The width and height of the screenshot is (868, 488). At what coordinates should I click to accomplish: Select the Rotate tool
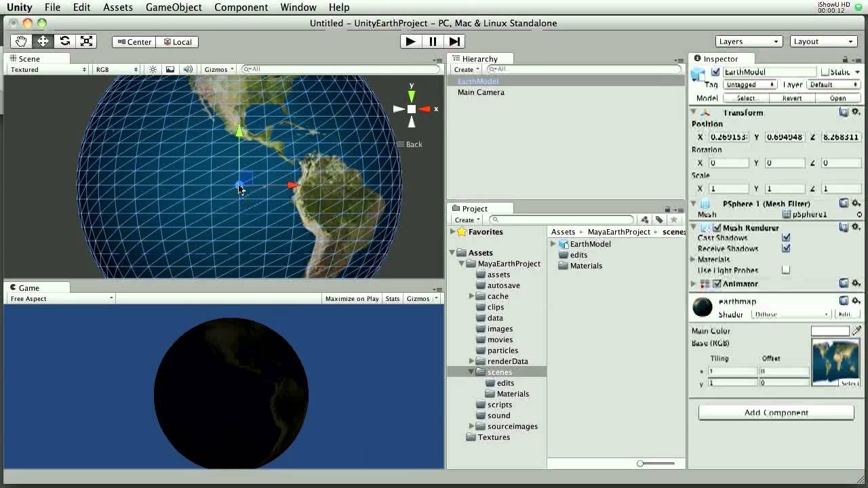coord(64,41)
